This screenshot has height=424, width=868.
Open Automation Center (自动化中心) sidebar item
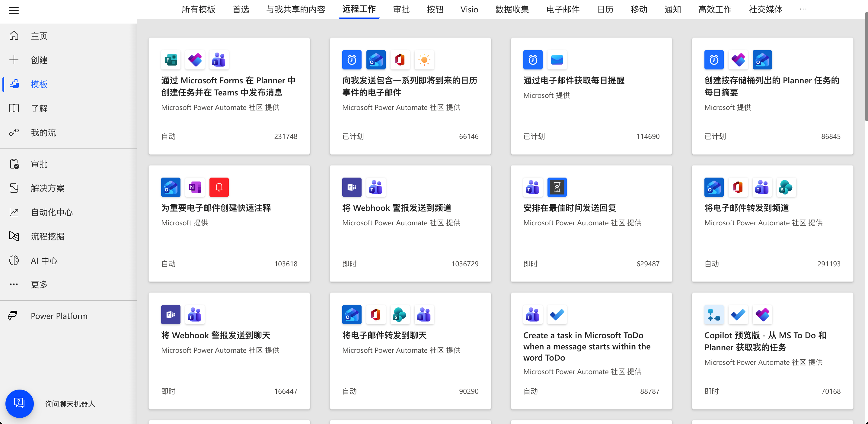click(x=52, y=212)
